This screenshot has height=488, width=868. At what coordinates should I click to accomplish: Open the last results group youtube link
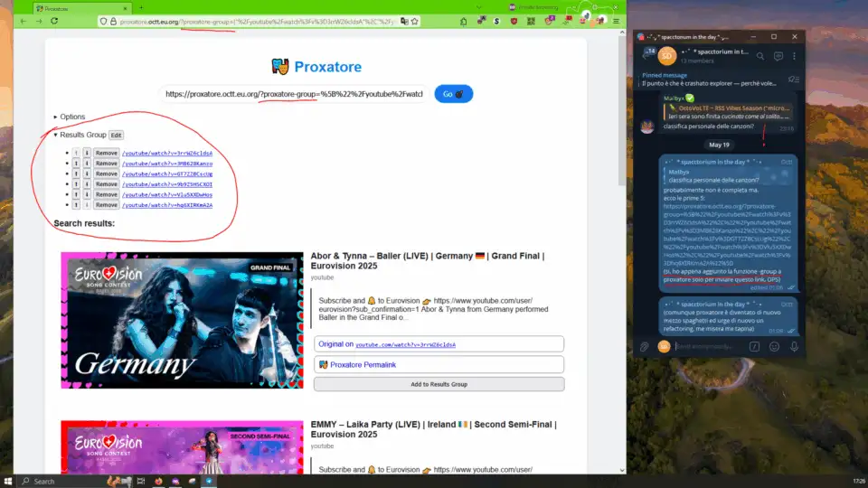[167, 205]
